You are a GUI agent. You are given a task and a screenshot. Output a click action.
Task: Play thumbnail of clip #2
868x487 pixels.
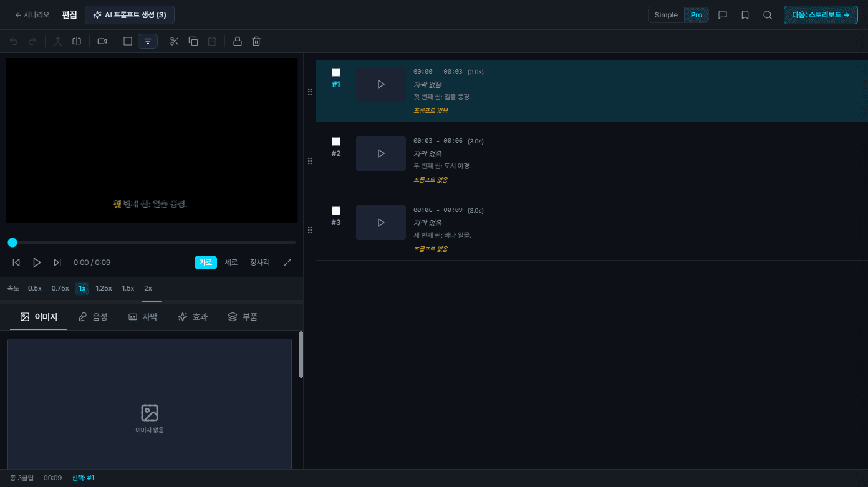381,153
